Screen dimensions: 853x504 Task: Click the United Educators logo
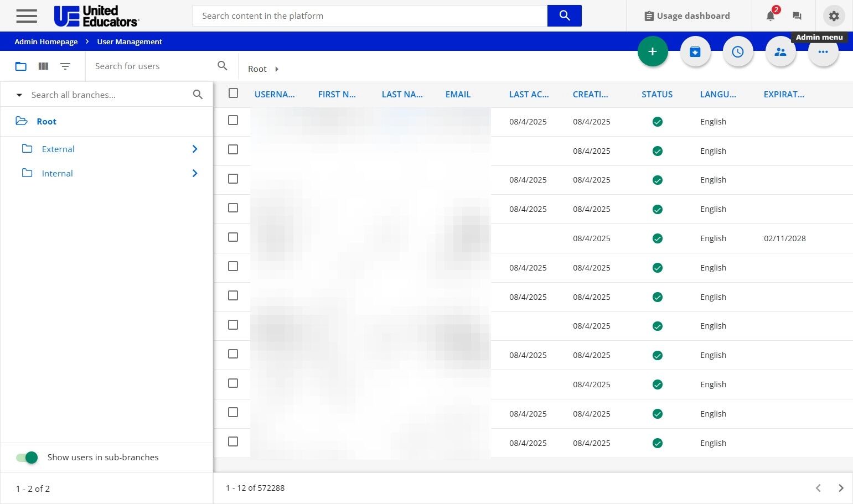click(x=96, y=16)
